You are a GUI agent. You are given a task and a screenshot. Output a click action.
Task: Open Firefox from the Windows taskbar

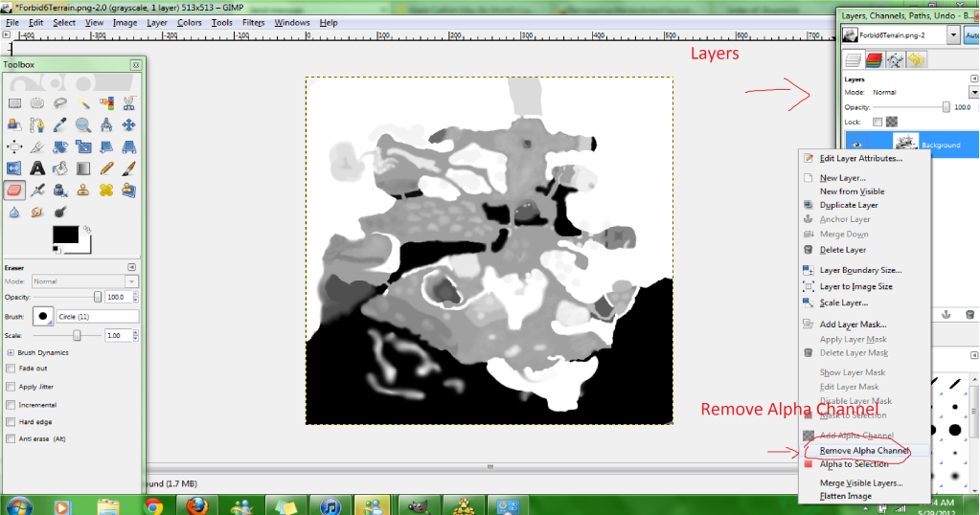[197, 505]
